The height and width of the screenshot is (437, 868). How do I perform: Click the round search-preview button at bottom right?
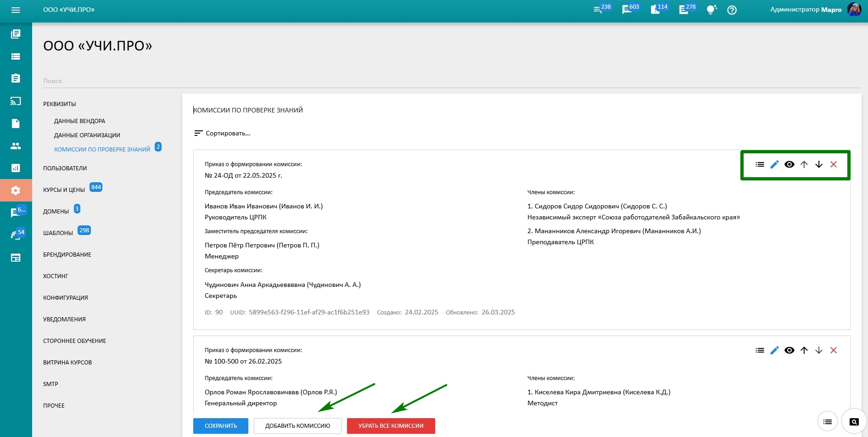point(854,422)
